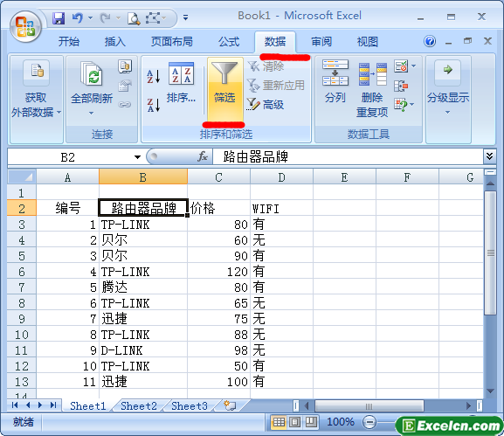Click the Select All corner button
This screenshot has height=436, width=504.
(x=22, y=176)
